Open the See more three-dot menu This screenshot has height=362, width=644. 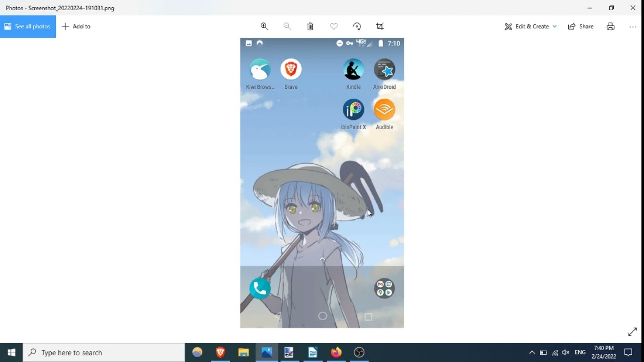(633, 26)
